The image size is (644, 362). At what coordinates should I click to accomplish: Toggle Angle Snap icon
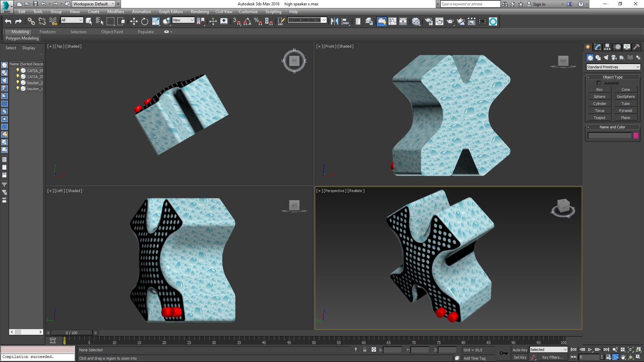[247, 21]
